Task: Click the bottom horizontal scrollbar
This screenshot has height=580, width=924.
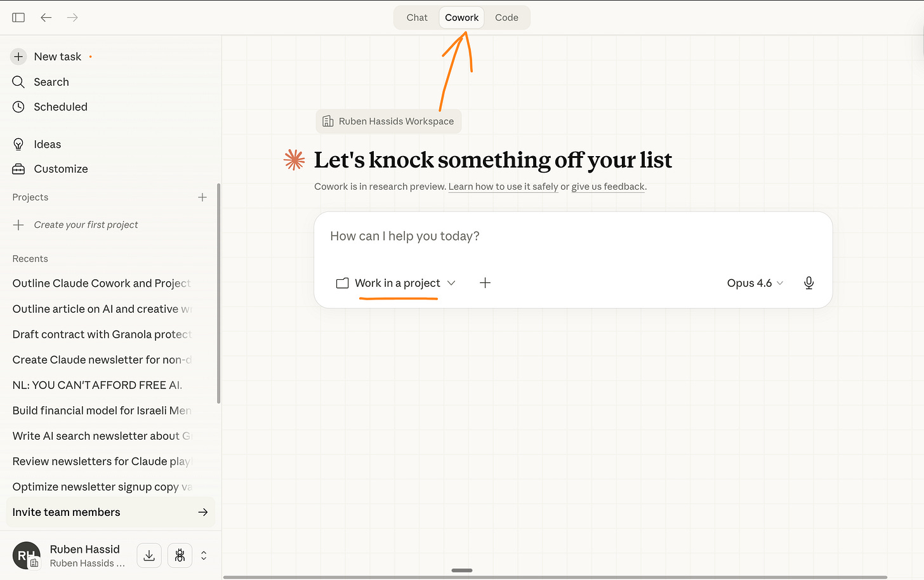Action: click(x=555, y=577)
